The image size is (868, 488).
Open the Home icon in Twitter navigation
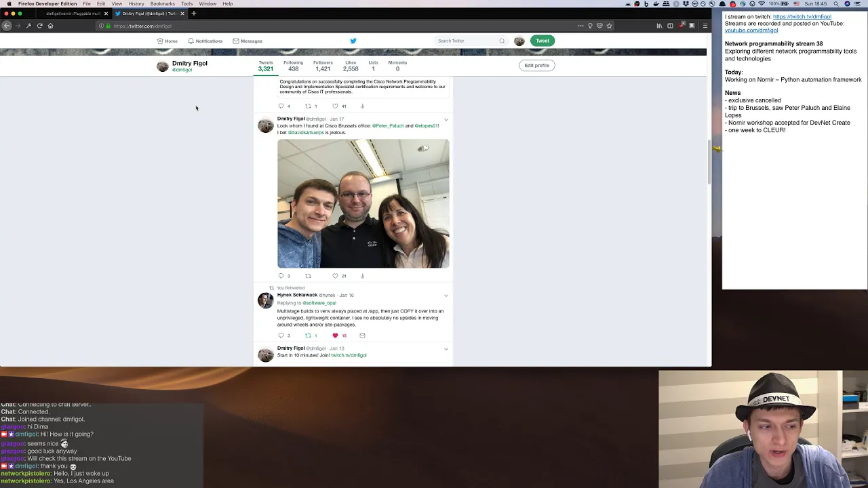(x=160, y=41)
